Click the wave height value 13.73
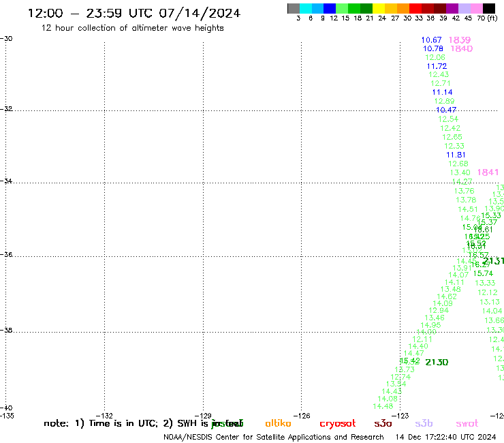Image resolution: width=504 pixels, height=443 pixels. [405, 369]
